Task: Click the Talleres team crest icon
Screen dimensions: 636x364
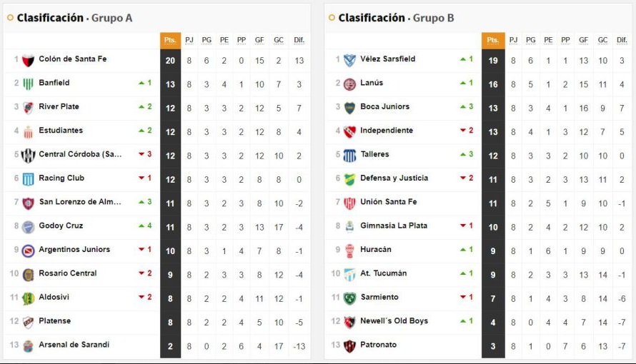Action: coord(350,155)
